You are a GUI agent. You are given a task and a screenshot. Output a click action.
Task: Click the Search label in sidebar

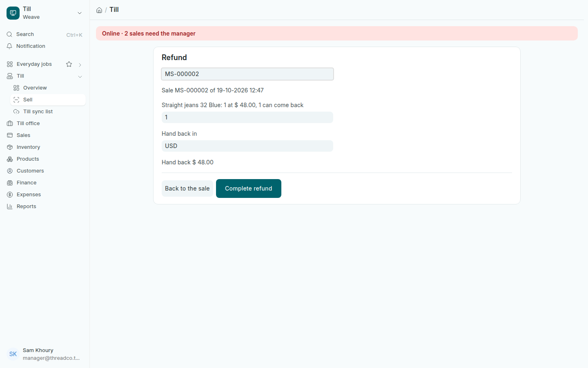click(x=25, y=34)
